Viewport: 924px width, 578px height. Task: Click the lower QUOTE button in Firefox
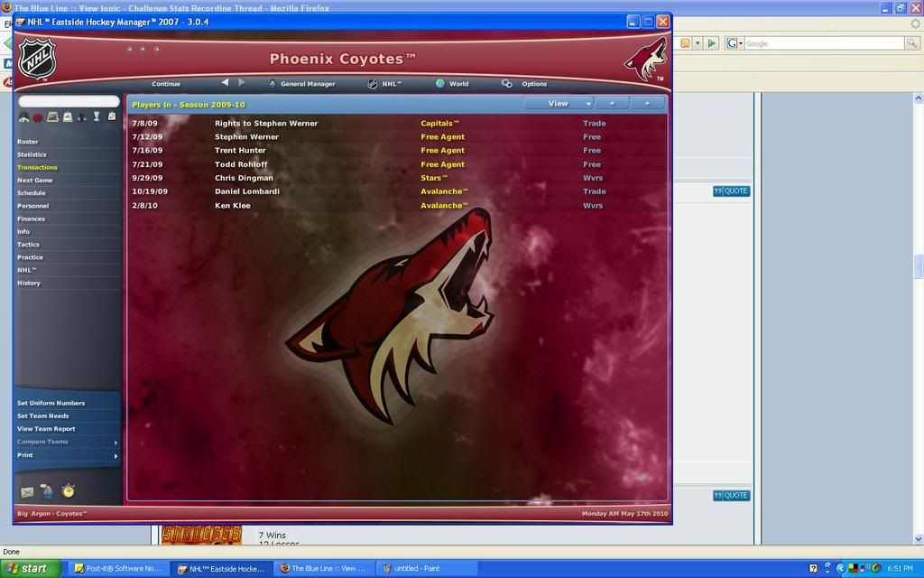(731, 496)
